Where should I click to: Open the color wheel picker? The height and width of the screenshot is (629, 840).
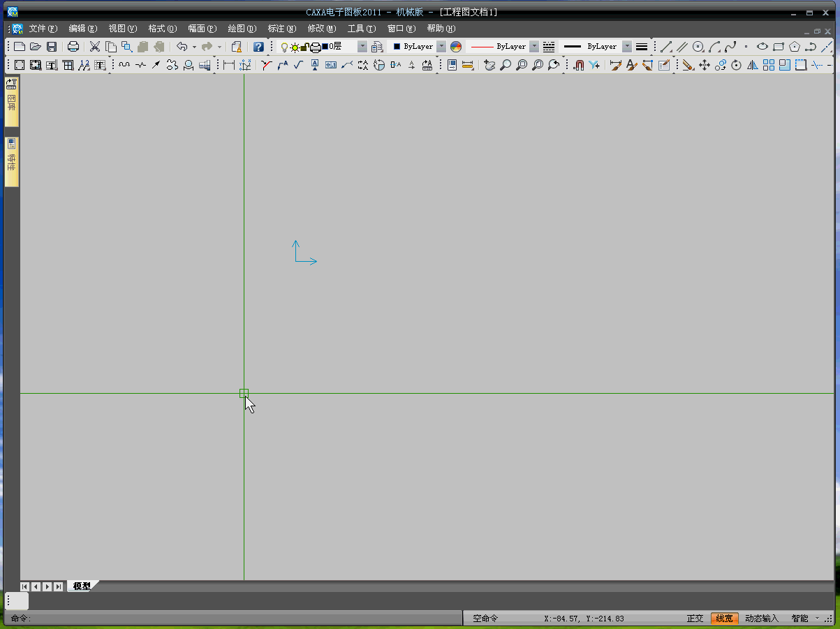click(x=456, y=47)
